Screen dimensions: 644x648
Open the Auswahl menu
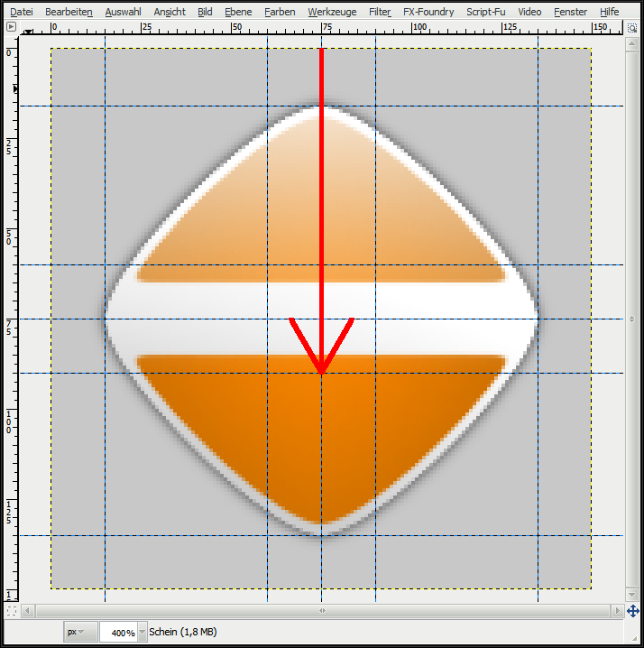point(123,12)
